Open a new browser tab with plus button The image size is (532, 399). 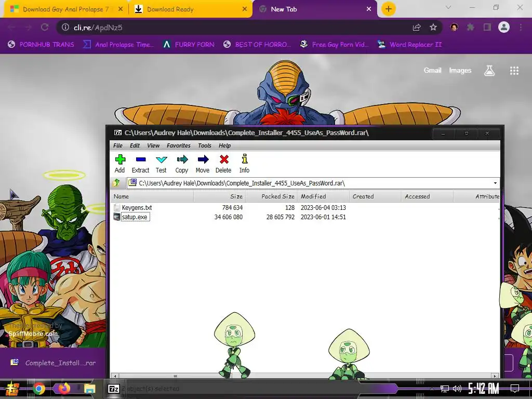pyautogui.click(x=389, y=9)
